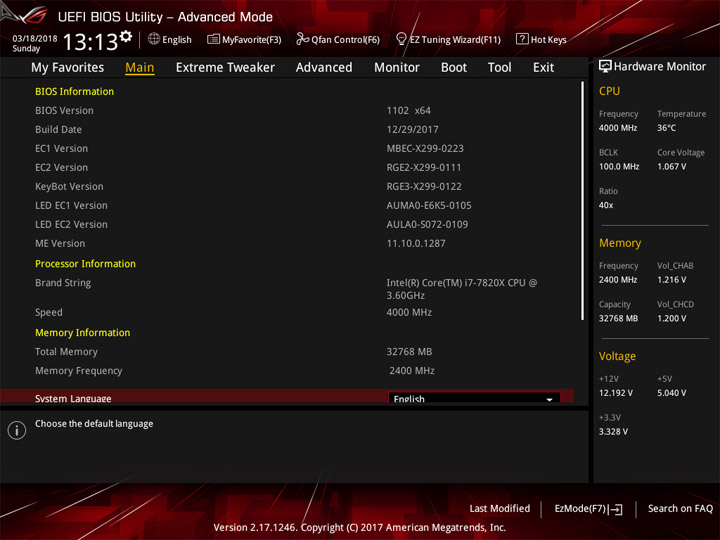720x540 pixels.
Task: Click the Core Voltage 1.067 V reading
Action: [672, 167]
